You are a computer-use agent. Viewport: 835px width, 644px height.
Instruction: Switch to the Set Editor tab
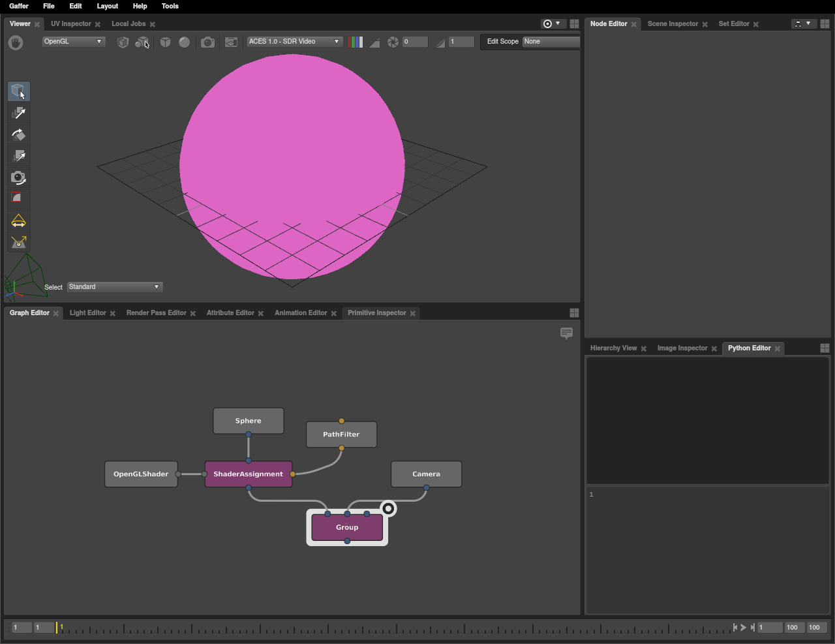pyautogui.click(x=734, y=23)
